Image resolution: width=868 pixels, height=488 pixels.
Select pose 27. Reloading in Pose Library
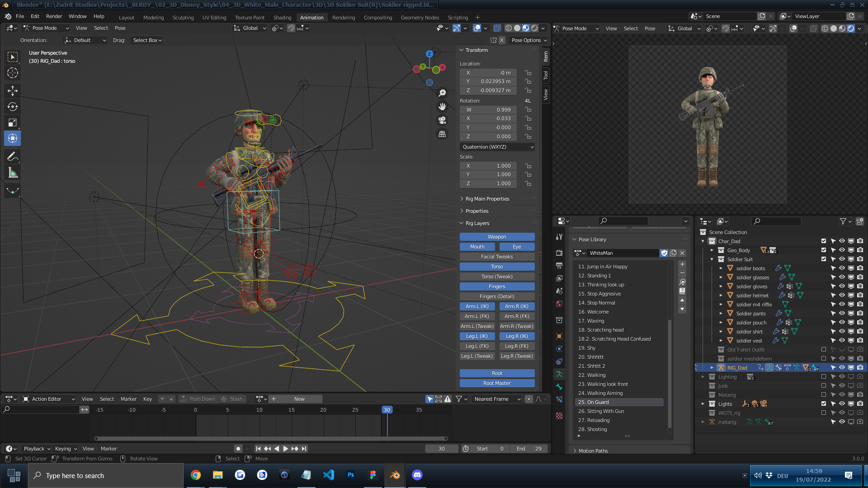coord(598,420)
